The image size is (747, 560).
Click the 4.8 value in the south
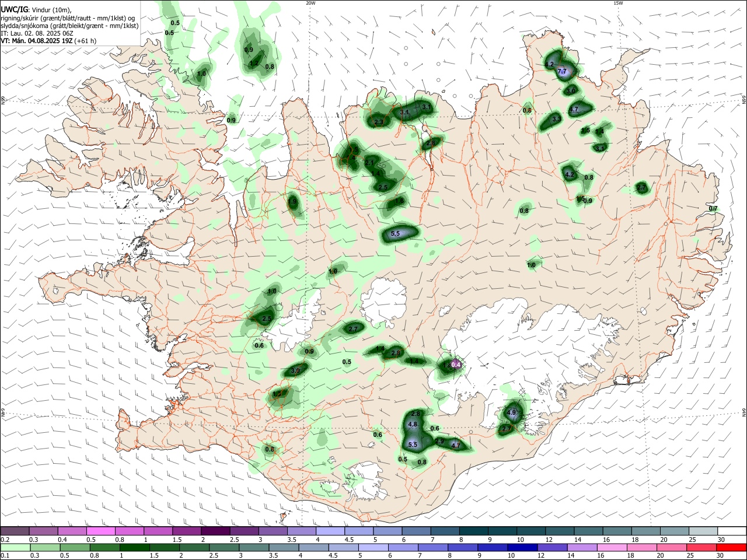click(413, 424)
